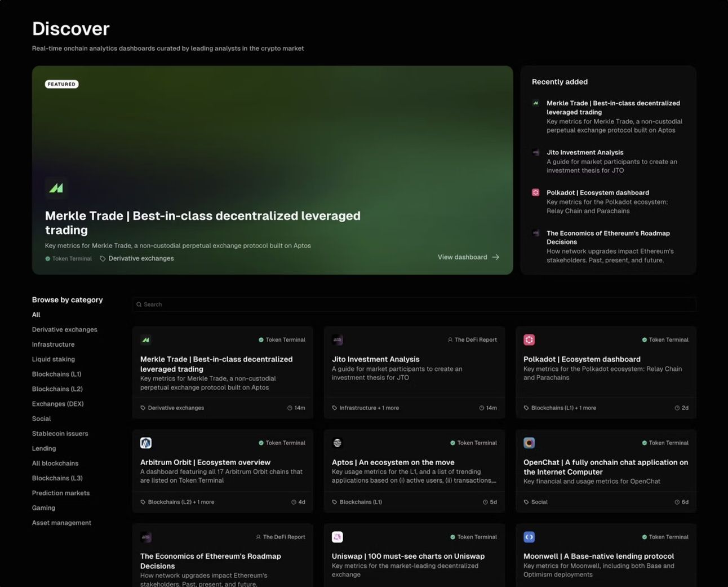Viewport: 728px width, 587px height.
Task: Open the Blockchains (L1) category
Action: click(x=57, y=374)
